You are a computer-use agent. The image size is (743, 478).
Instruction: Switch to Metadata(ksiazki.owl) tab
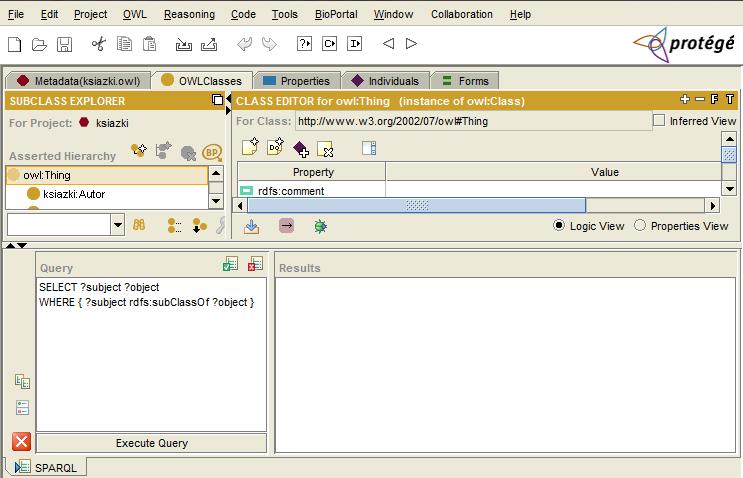(x=78, y=81)
